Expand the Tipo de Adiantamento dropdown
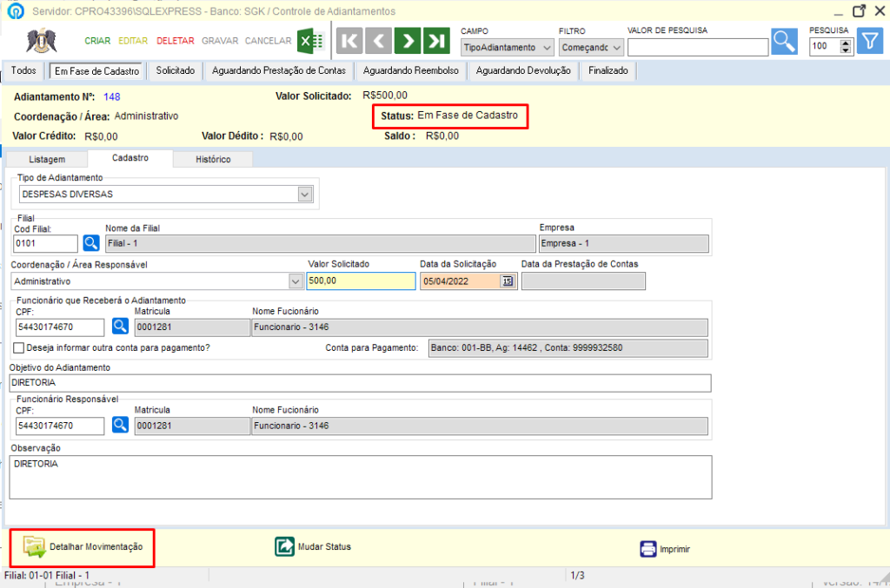This screenshot has height=588, width=890. point(305,195)
